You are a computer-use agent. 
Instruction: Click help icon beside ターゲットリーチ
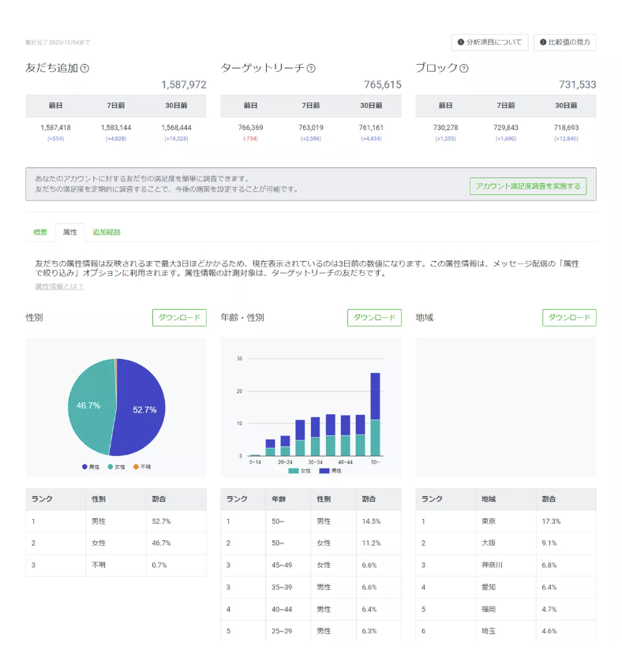click(312, 68)
